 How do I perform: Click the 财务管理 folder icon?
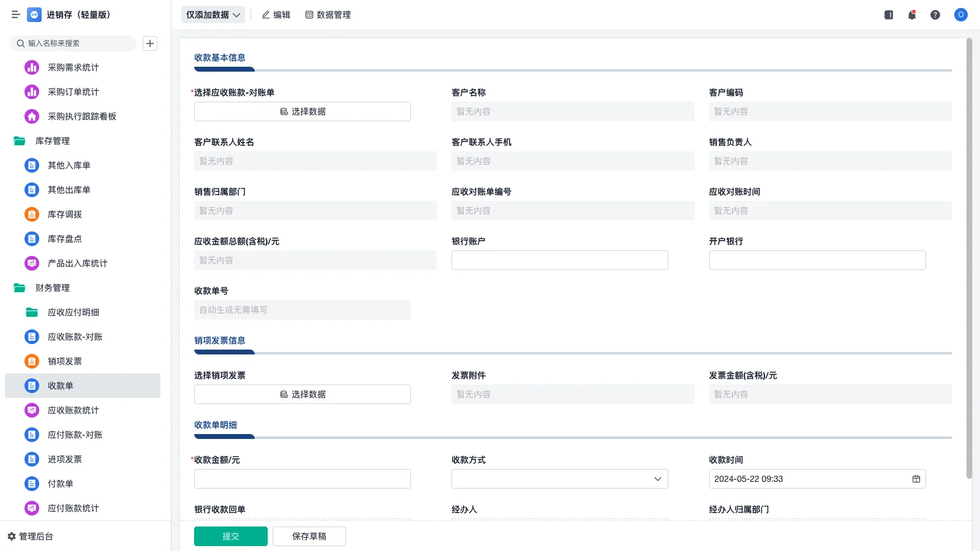(x=20, y=288)
